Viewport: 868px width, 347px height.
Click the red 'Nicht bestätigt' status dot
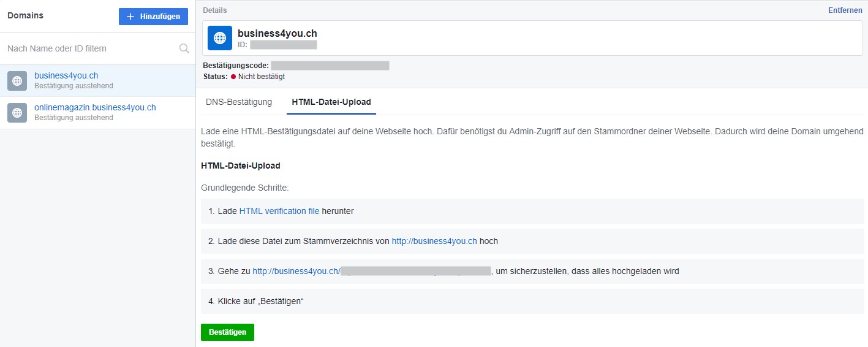(x=233, y=77)
